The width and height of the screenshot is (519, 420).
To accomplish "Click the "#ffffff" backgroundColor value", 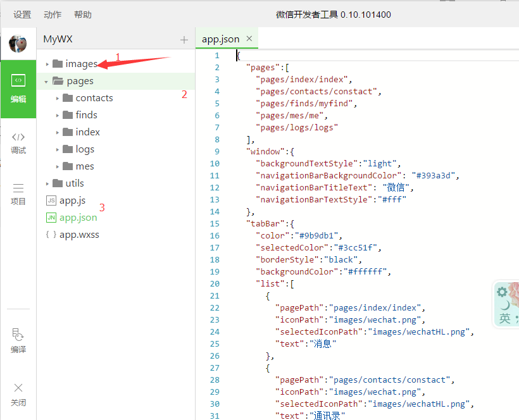I will coord(365,271).
